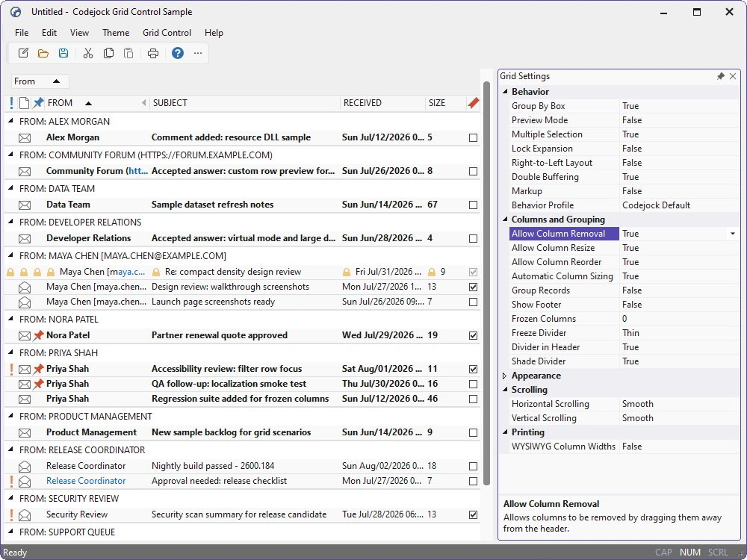The width and height of the screenshot is (747, 560).
Task: Tick the checkbox for Comment added: resource DLL sample
Action: (x=473, y=137)
